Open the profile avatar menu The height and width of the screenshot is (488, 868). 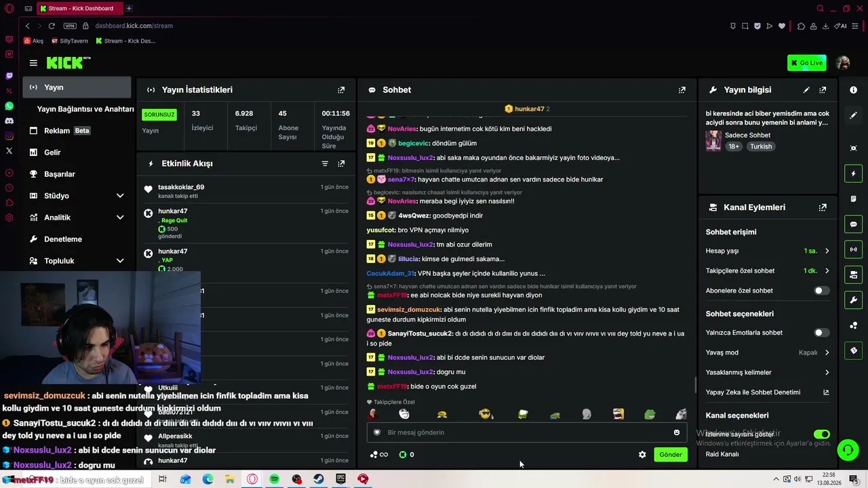[x=843, y=63]
